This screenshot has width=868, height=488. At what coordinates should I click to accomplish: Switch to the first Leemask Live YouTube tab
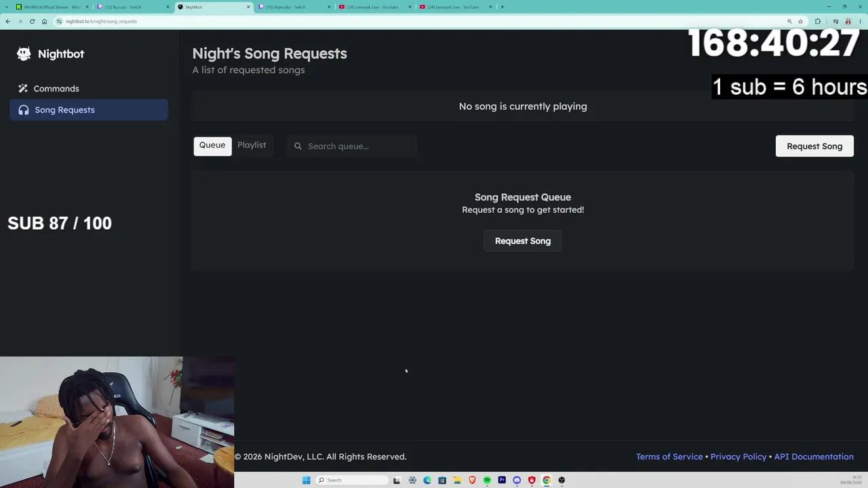pos(375,7)
